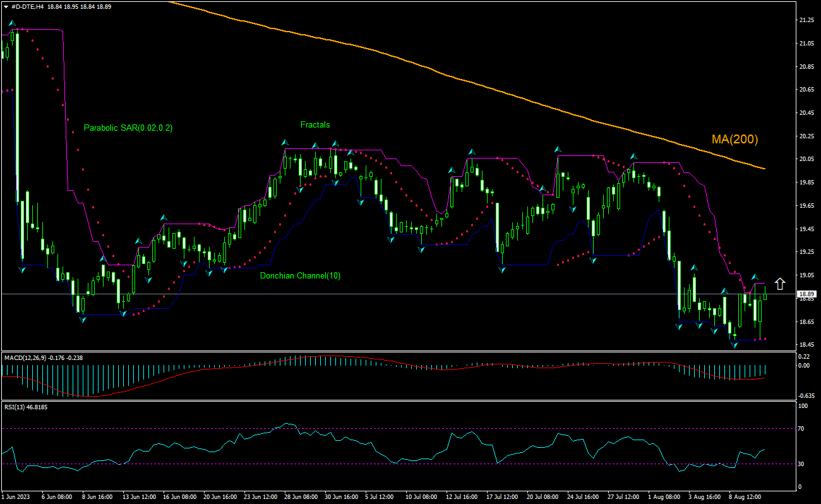Click the highlighted 18.89 price tag
821x504 pixels.
coord(805,293)
